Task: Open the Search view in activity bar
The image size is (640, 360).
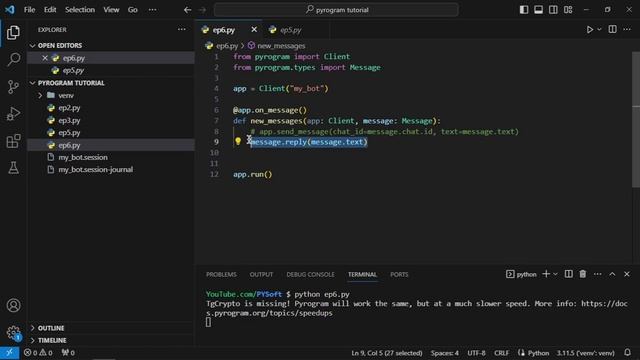Action: point(13,60)
